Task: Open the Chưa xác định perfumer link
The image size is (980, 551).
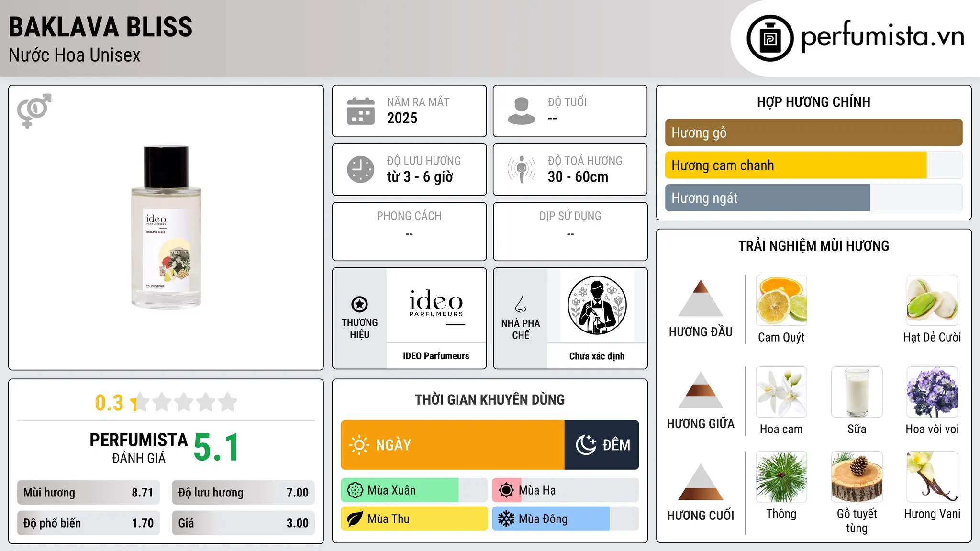Action: tap(597, 356)
